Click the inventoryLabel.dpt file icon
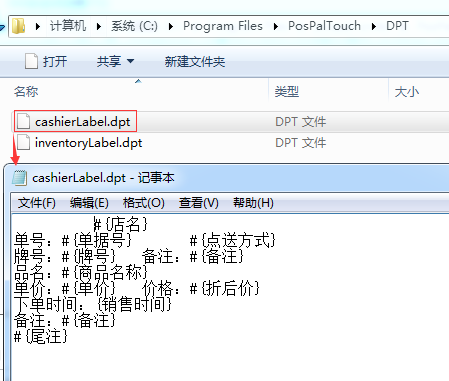This screenshot has height=381, width=449. pyautogui.click(x=23, y=142)
